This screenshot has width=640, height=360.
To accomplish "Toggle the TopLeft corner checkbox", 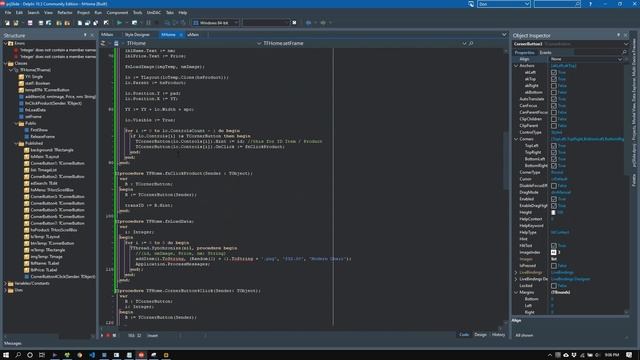I will point(554,146).
